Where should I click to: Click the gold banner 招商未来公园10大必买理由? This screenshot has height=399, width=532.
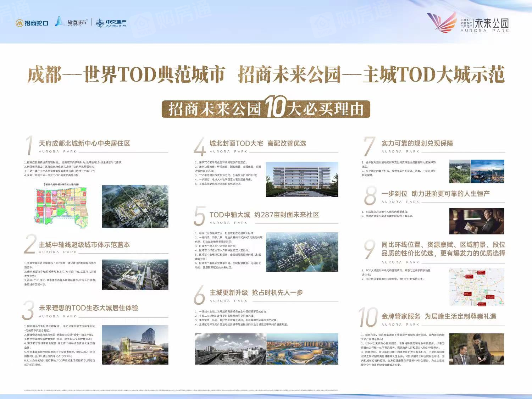coord(266,107)
